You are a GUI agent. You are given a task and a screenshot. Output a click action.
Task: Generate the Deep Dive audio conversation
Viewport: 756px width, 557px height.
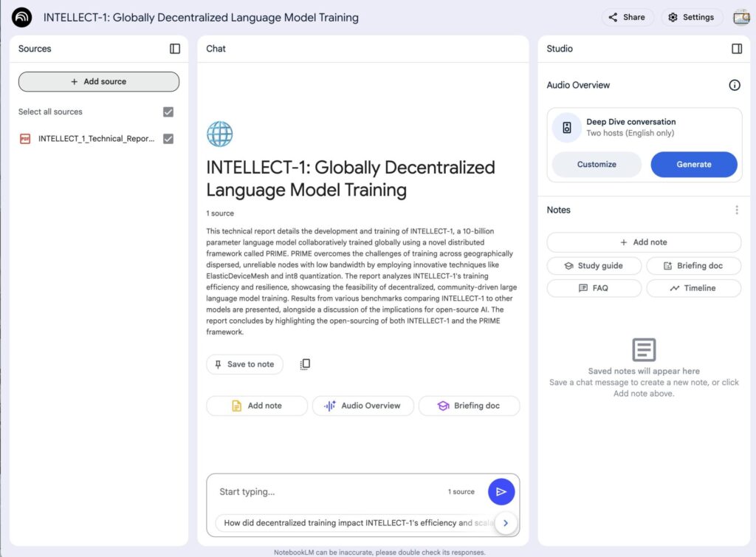coord(693,164)
